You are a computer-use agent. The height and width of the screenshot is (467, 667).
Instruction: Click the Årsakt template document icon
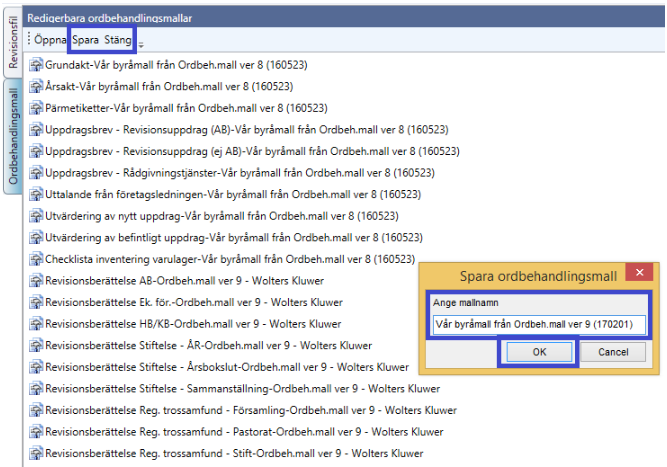36,86
